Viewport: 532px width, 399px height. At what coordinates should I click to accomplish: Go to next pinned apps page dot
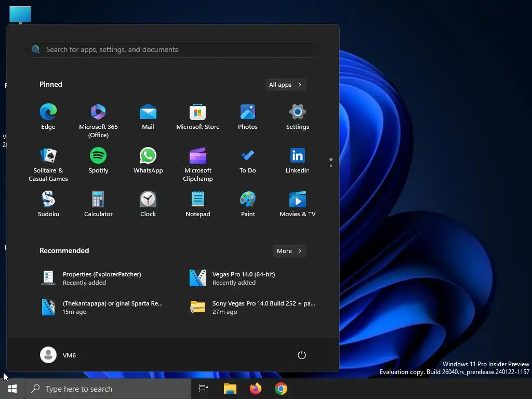pyautogui.click(x=331, y=166)
